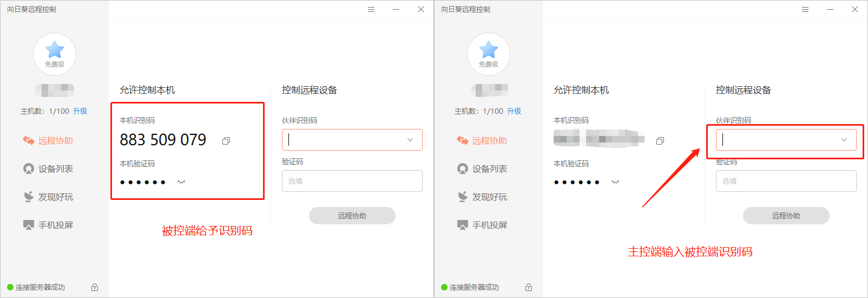Click 验证码 optional field in left window

pyautogui.click(x=352, y=181)
